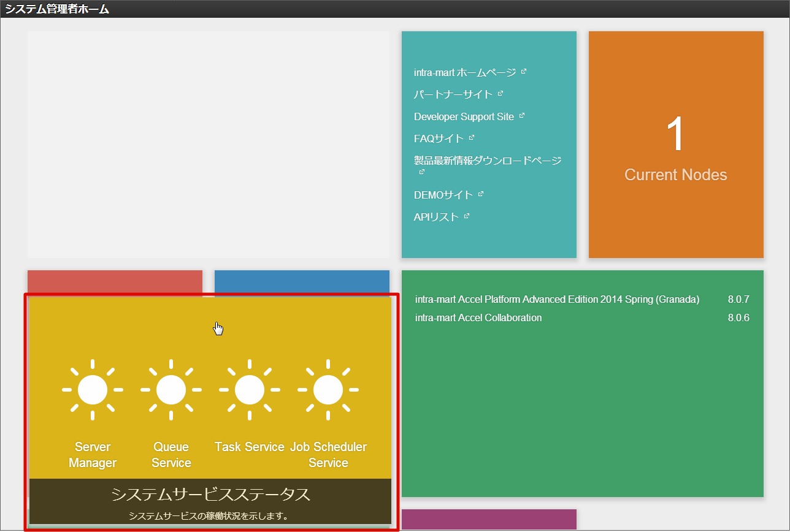Follow the 製品最新情報ダウンロードページ link

[x=488, y=161]
